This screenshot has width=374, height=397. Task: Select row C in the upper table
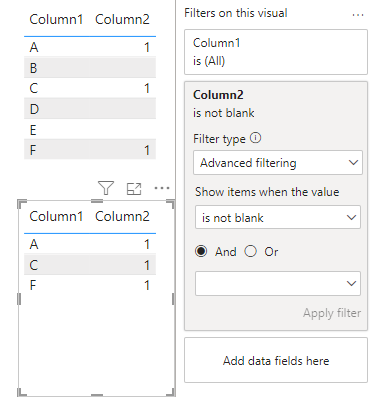[90, 88]
